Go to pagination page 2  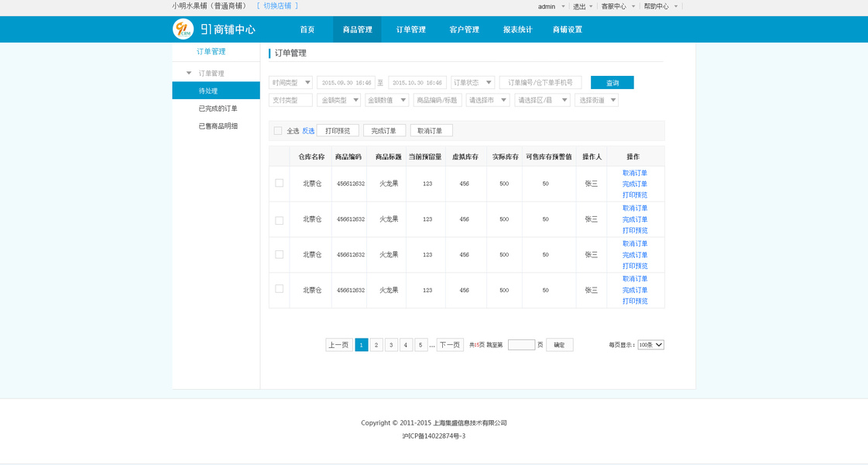coord(376,345)
